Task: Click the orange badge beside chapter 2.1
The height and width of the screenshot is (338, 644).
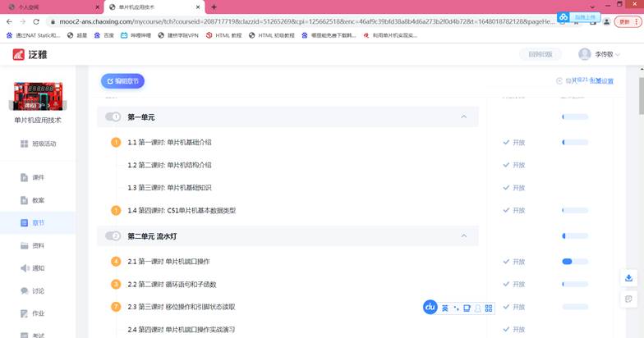Action: pos(116,261)
